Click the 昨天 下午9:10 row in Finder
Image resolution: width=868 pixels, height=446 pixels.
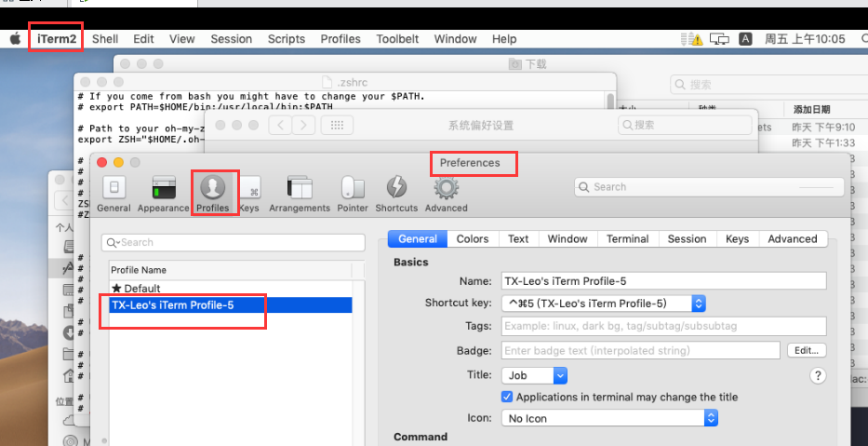[x=823, y=127]
